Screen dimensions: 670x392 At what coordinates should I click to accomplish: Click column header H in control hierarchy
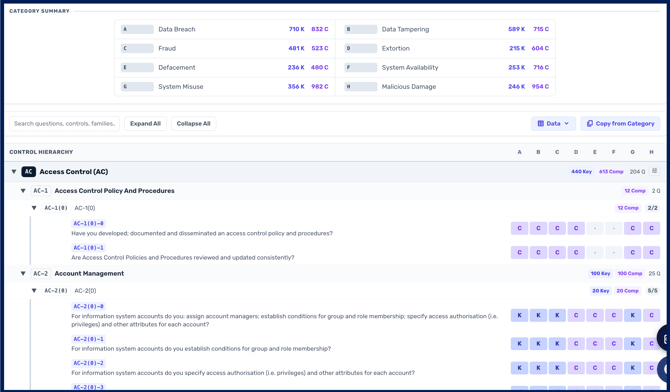point(651,152)
